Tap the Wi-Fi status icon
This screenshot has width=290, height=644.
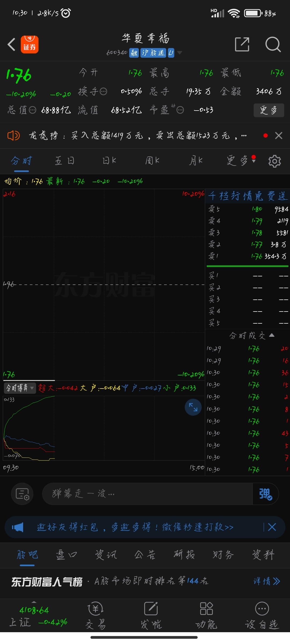pos(234,13)
